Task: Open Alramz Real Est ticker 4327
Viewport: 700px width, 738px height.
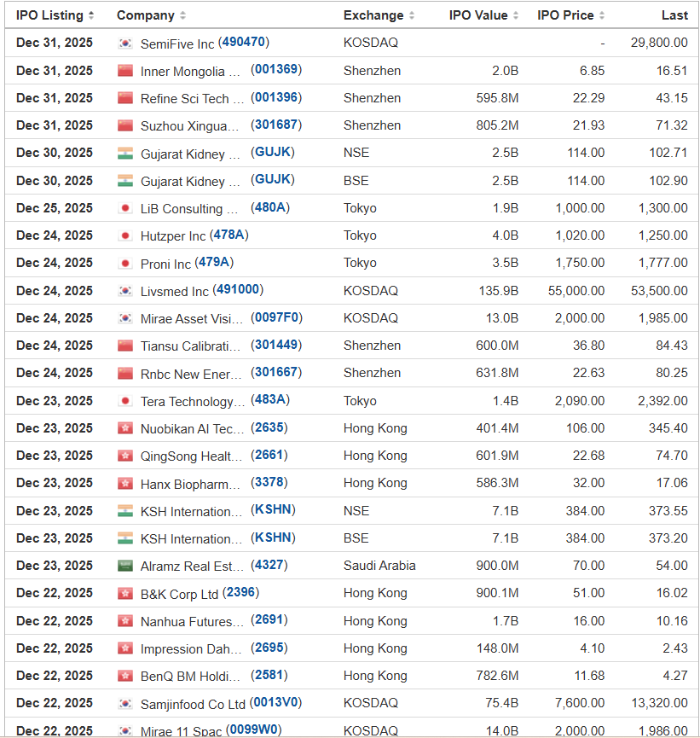Action: (269, 565)
